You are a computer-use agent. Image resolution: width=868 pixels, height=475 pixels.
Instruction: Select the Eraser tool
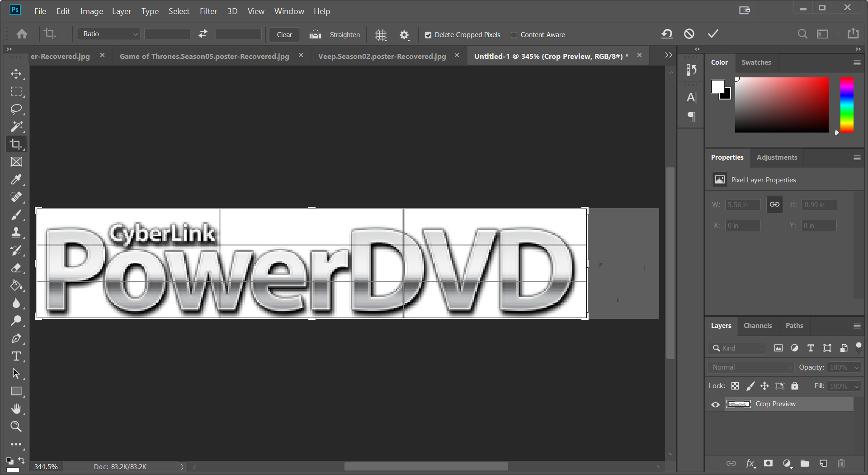pos(16,268)
